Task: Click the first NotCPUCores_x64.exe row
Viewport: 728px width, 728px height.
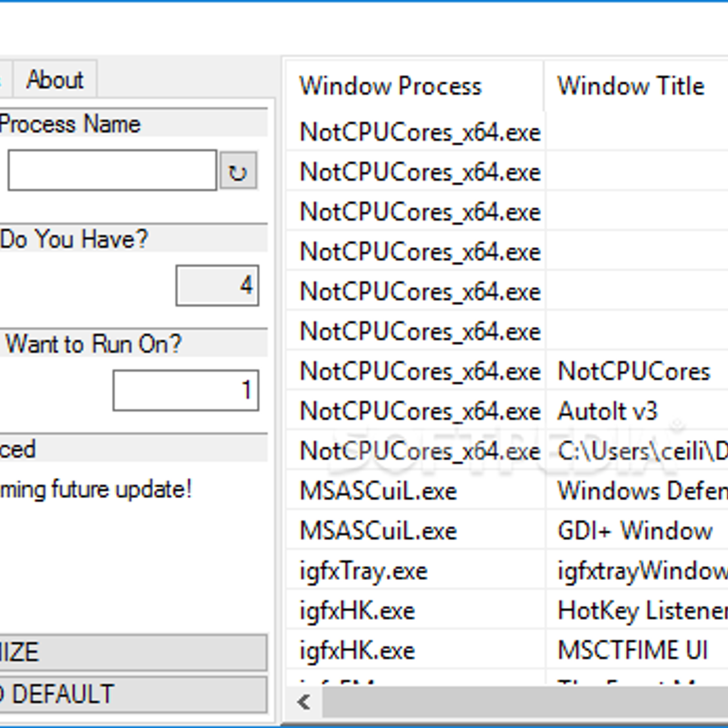Action: click(x=507, y=132)
